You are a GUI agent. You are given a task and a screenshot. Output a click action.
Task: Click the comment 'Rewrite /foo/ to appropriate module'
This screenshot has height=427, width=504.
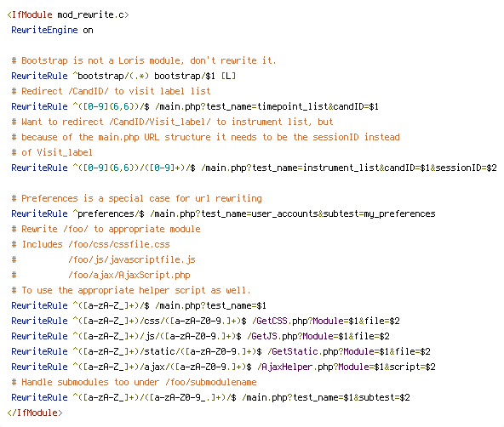(x=106, y=229)
